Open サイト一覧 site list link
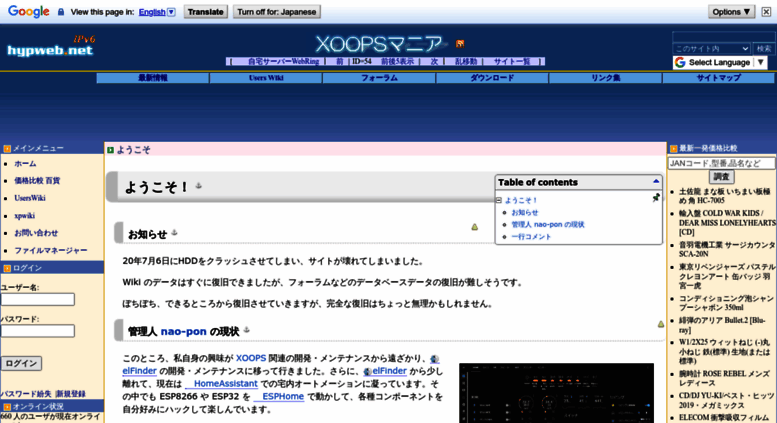This screenshot has height=423, width=777. pos(512,61)
